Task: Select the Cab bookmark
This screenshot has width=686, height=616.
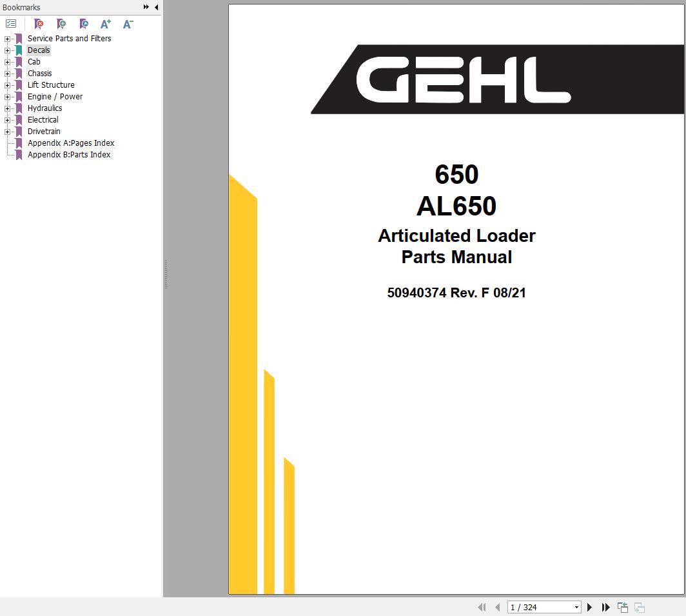Action: (34, 62)
